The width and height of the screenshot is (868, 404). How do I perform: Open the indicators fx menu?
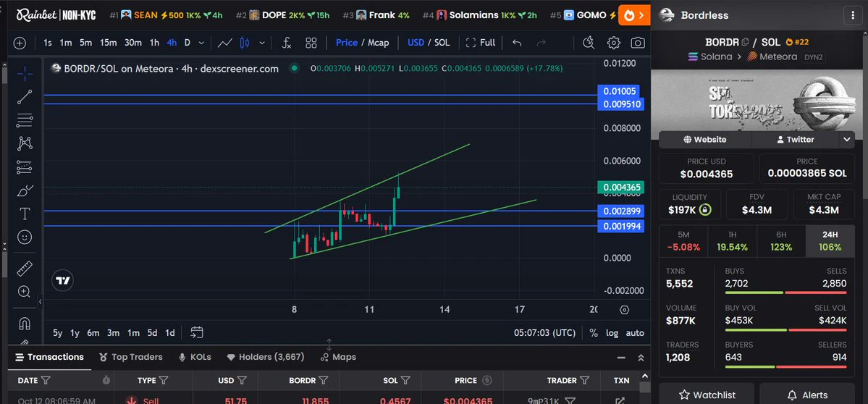(287, 43)
